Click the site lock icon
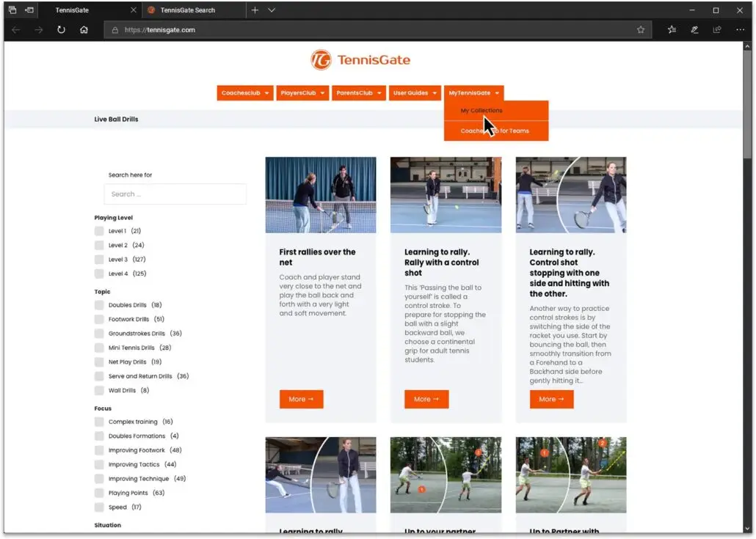The width and height of the screenshot is (756, 539). coord(115,30)
